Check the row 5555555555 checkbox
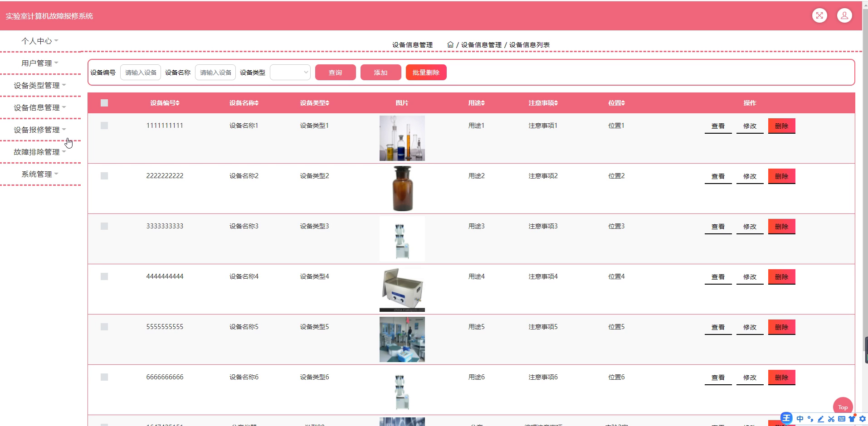868x426 pixels. tap(104, 327)
